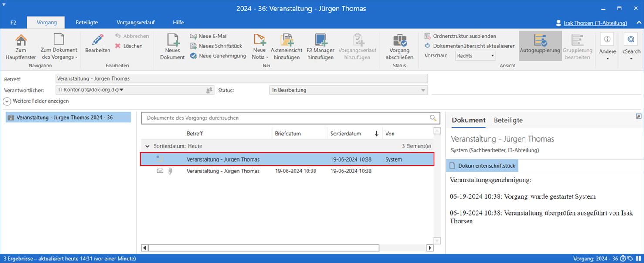
Task: Open the Vorschau dropdown set to Rechts
Action: [475, 56]
